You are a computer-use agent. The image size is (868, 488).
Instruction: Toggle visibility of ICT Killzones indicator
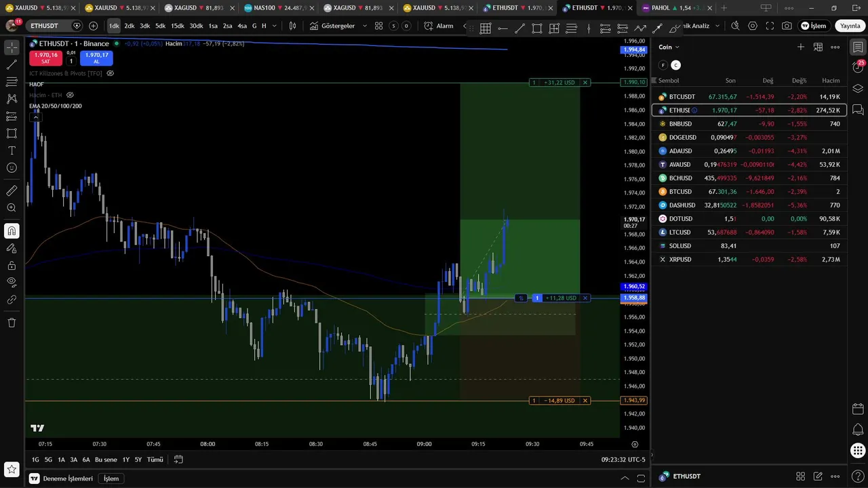pyautogui.click(x=110, y=73)
